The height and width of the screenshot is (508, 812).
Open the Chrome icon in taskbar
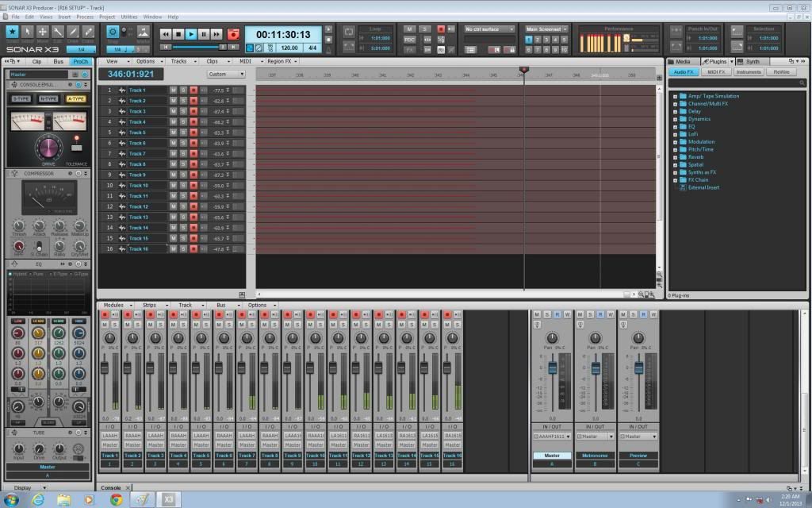pyautogui.click(x=116, y=499)
